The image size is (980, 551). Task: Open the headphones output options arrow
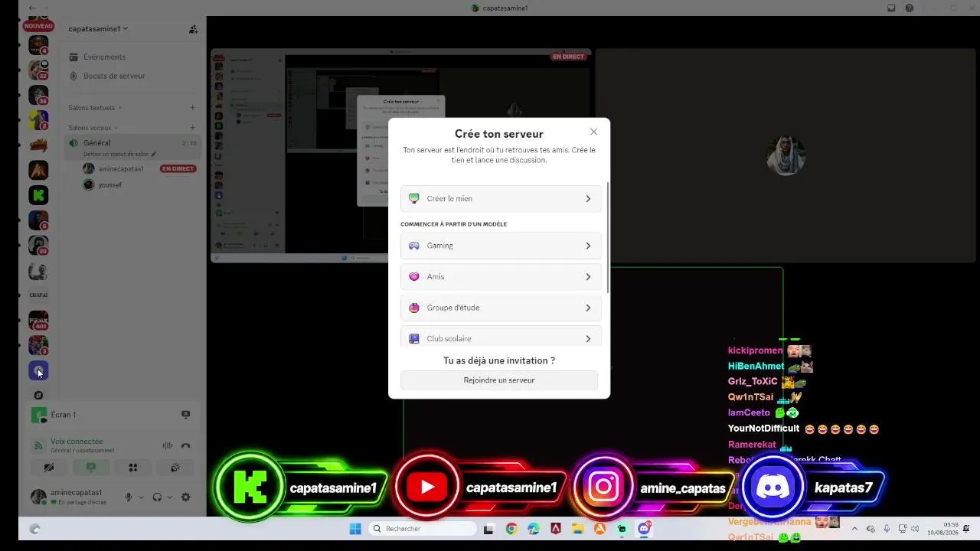(169, 497)
